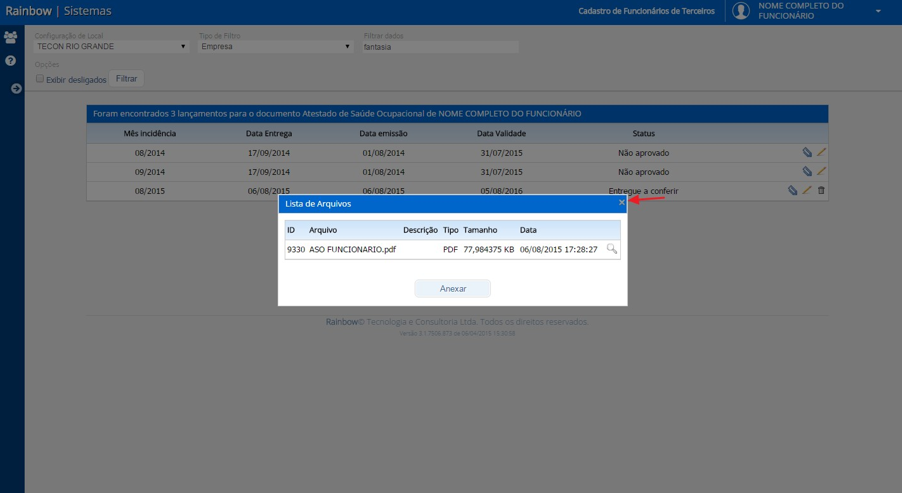Toggle the Exibir desligados checkbox

40,79
